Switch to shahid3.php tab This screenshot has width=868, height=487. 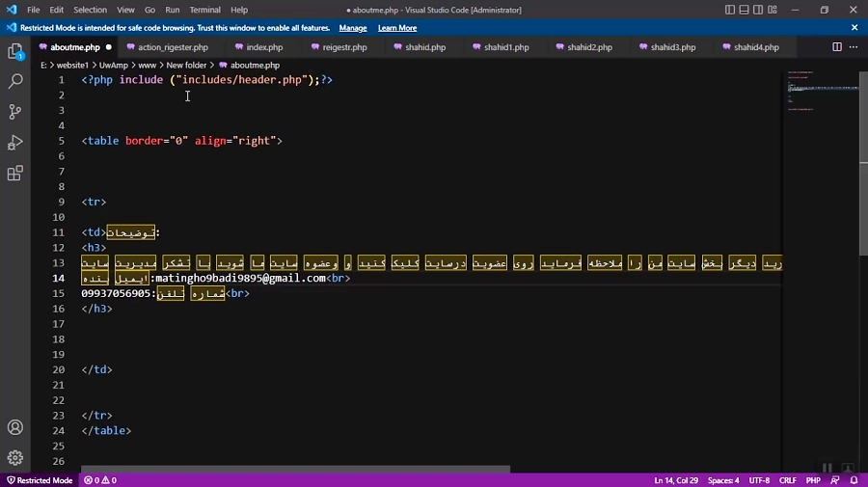672,47
